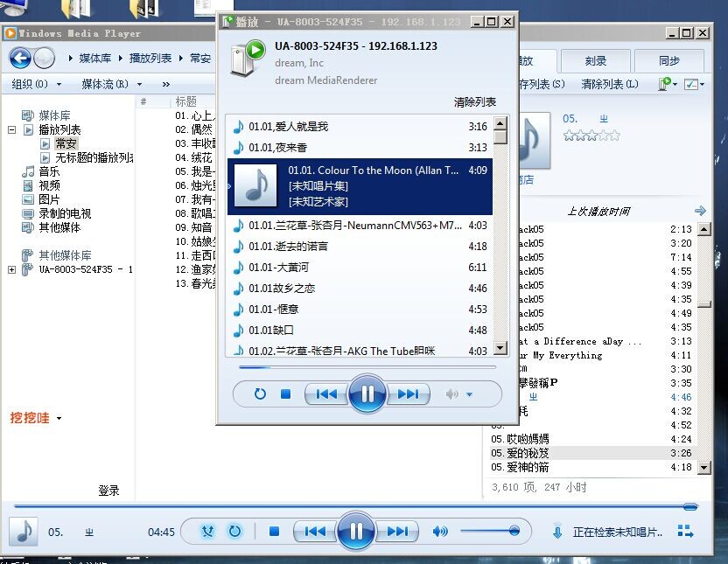Select track 01.01-大黄河 in Play To list
The width and height of the screenshot is (728, 564).
click(x=360, y=268)
